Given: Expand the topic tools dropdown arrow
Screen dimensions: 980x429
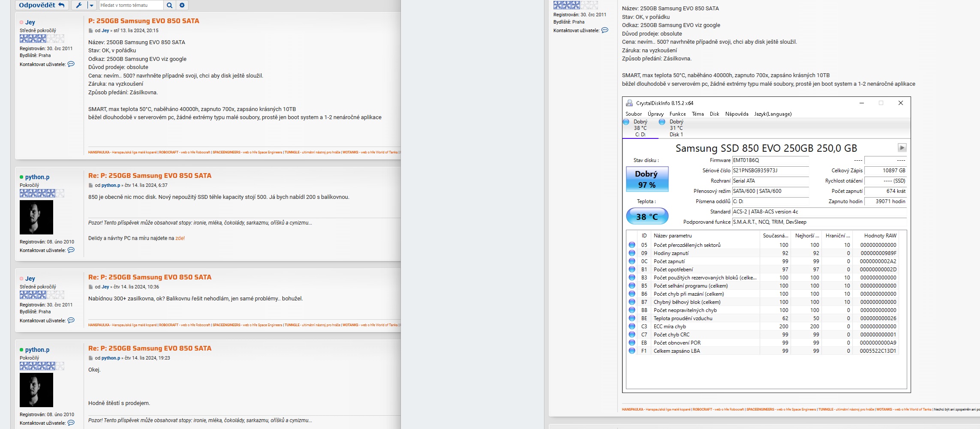Looking at the screenshot, I should (x=91, y=5).
